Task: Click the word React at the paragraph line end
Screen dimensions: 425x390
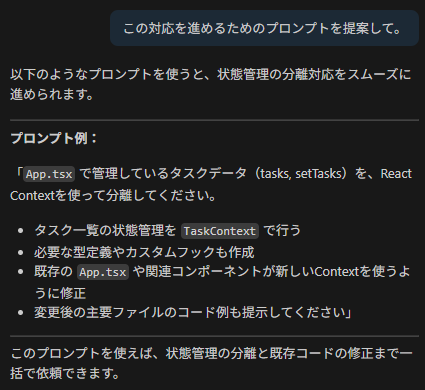Action: coord(396,174)
